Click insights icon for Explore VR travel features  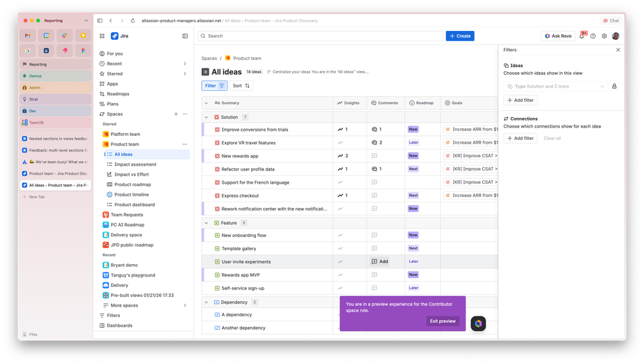(340, 143)
